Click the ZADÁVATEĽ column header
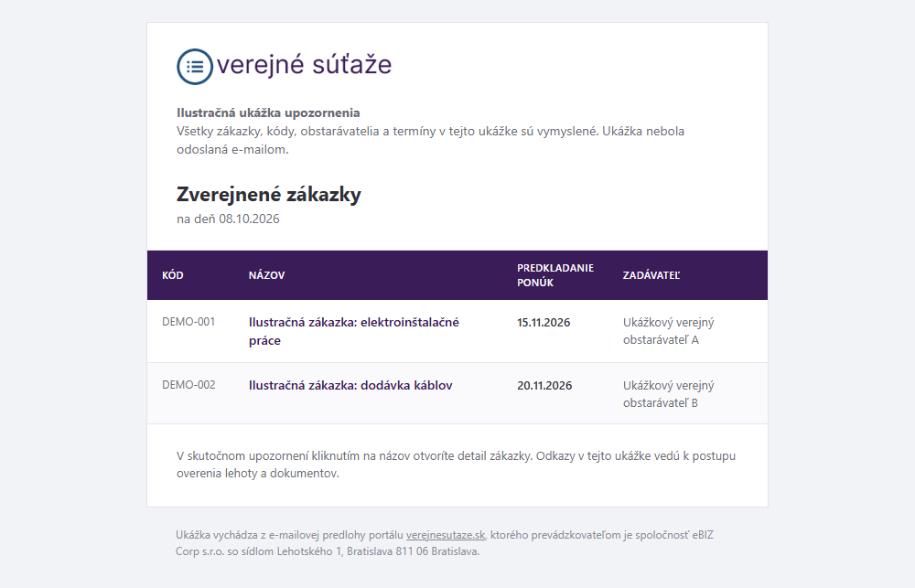The width and height of the screenshot is (915, 588). [x=651, y=275]
